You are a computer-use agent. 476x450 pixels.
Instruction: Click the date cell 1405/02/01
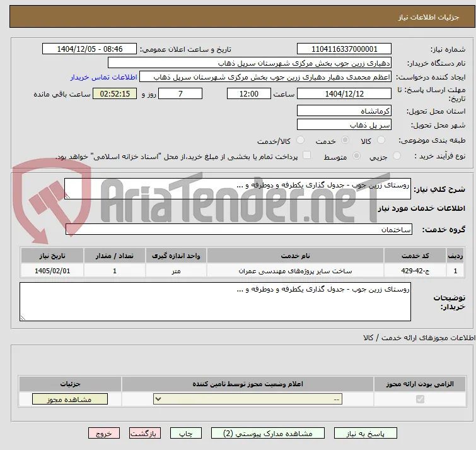pyautogui.click(x=52, y=271)
